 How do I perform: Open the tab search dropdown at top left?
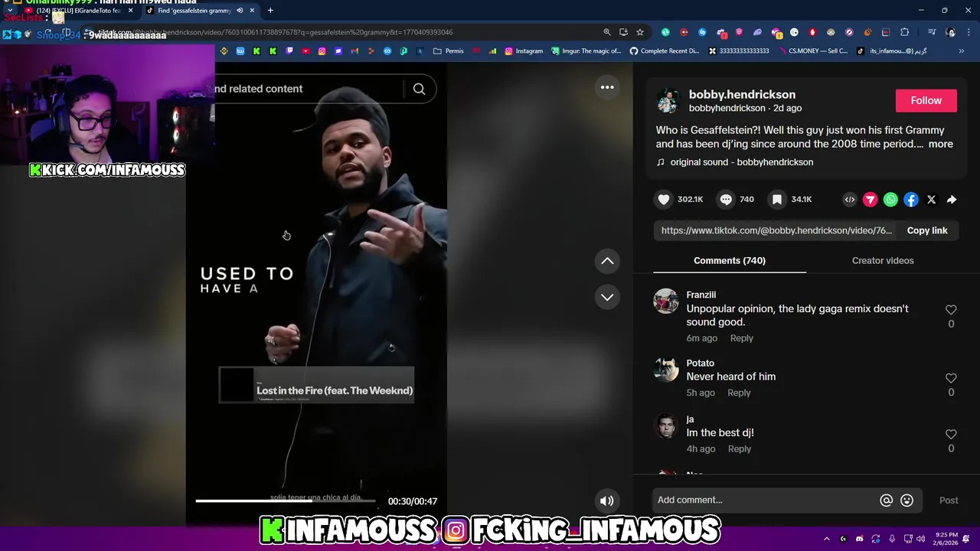click(x=9, y=11)
